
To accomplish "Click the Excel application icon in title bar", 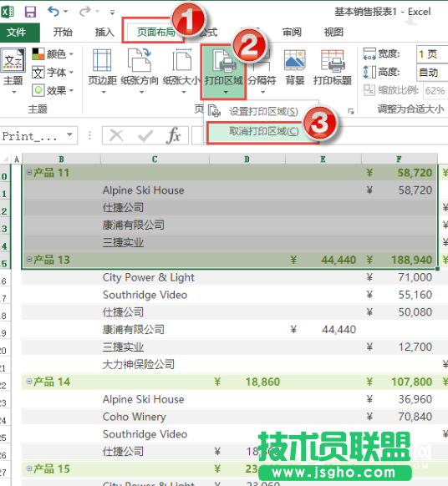I will tap(8, 12).
